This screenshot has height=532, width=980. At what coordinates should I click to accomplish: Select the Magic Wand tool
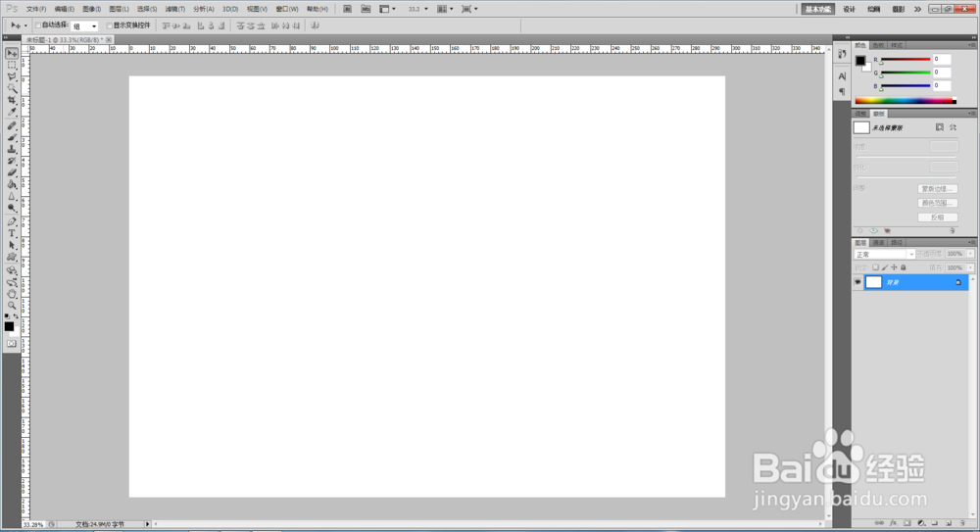[11, 89]
